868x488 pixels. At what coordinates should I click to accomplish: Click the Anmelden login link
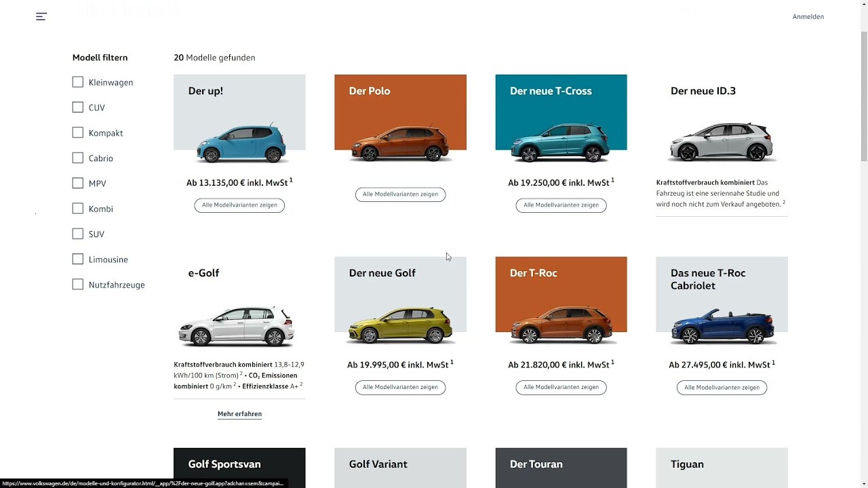tap(808, 17)
